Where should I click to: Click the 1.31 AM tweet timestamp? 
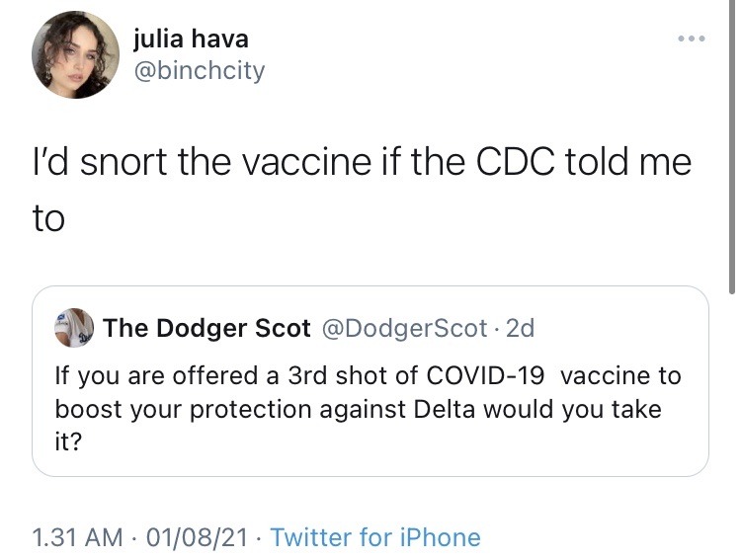(x=77, y=538)
